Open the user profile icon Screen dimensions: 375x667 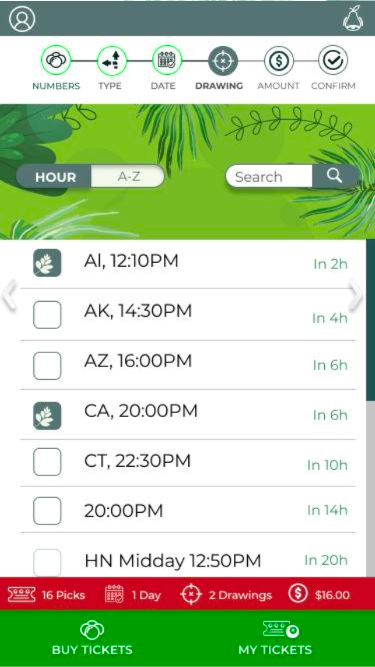(x=22, y=19)
